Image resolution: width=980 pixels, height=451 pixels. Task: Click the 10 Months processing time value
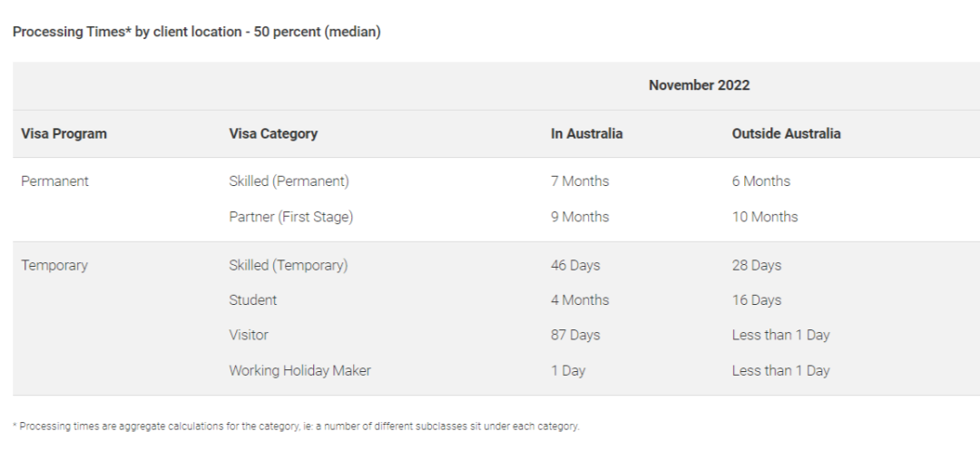point(764,217)
